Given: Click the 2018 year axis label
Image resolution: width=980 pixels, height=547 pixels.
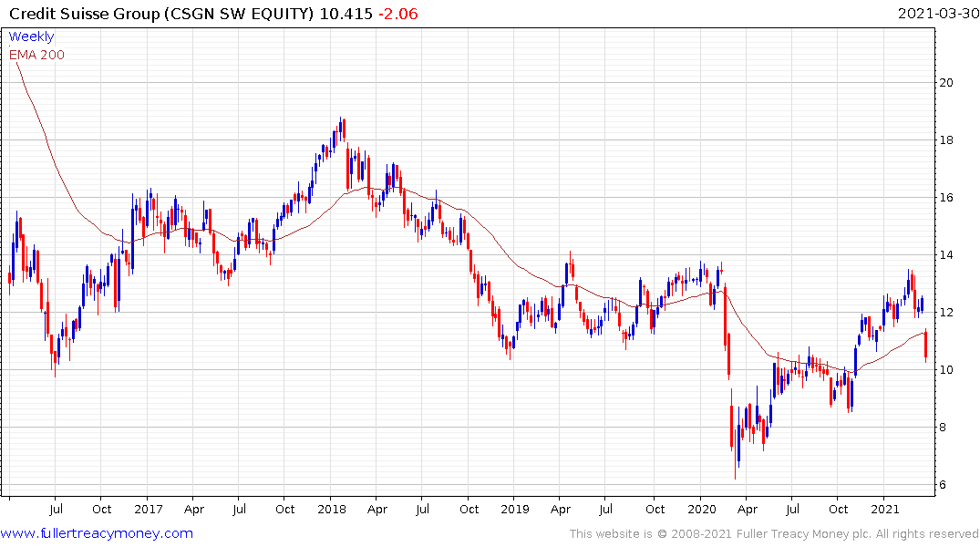Looking at the screenshot, I should [331, 509].
